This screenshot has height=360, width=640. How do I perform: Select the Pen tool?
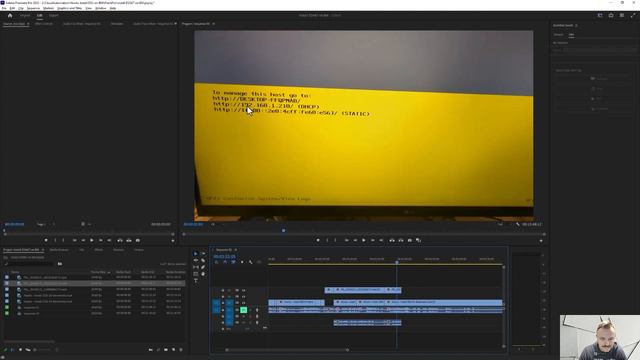[x=203, y=267]
